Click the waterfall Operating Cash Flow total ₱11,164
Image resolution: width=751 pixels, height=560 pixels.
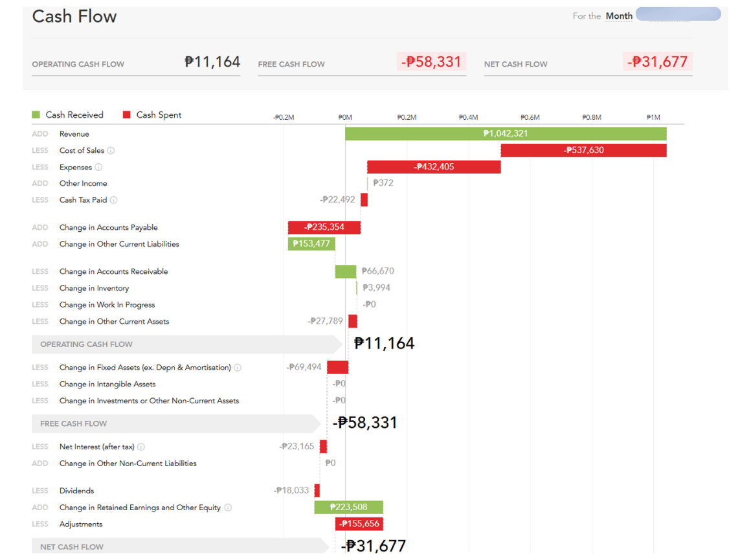pyautogui.click(x=384, y=344)
